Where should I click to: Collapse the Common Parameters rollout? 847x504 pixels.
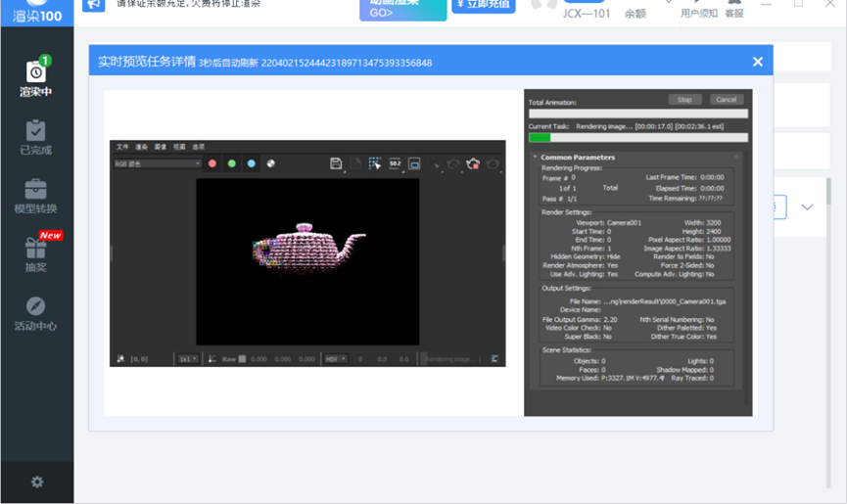click(536, 157)
